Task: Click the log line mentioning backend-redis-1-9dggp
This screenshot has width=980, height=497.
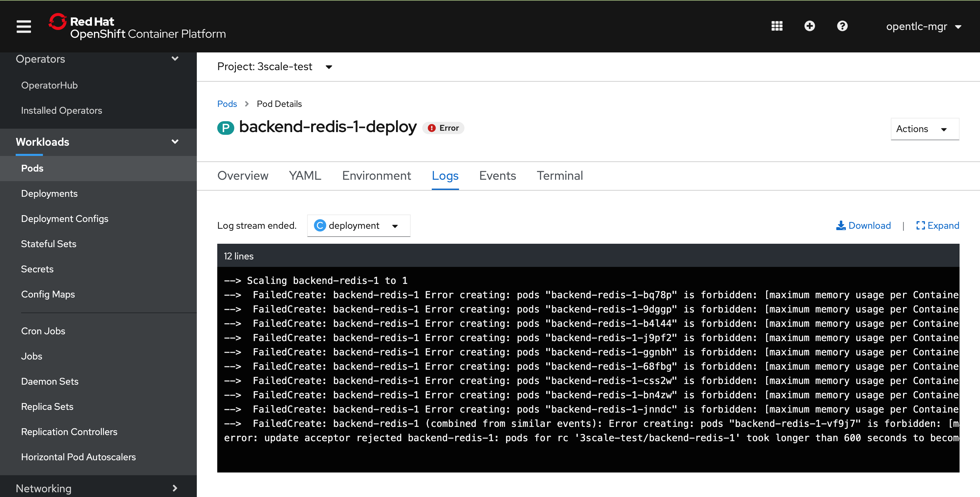Action: pyautogui.click(x=591, y=309)
